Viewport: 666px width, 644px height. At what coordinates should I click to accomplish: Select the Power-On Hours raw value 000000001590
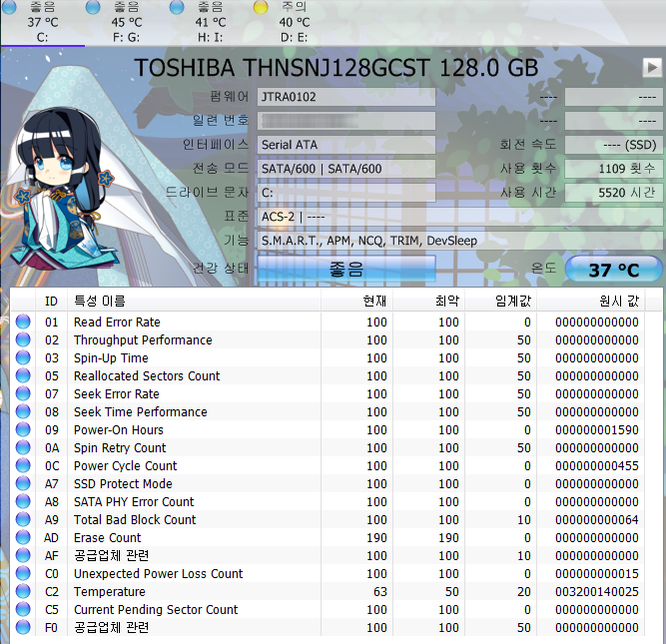[x=597, y=430]
